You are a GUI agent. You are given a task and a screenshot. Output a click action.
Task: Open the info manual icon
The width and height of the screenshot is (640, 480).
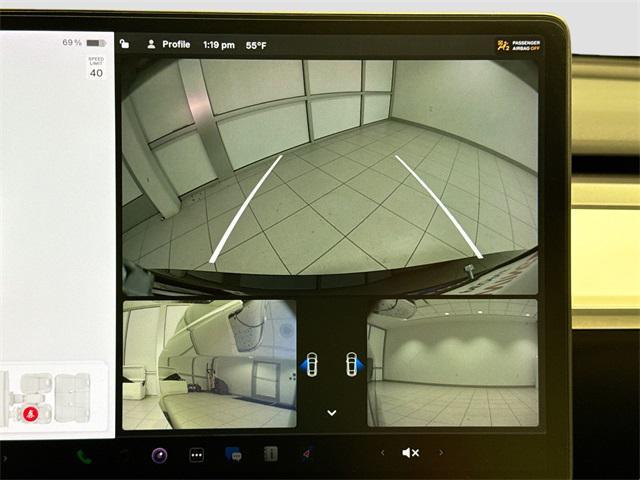point(270,454)
